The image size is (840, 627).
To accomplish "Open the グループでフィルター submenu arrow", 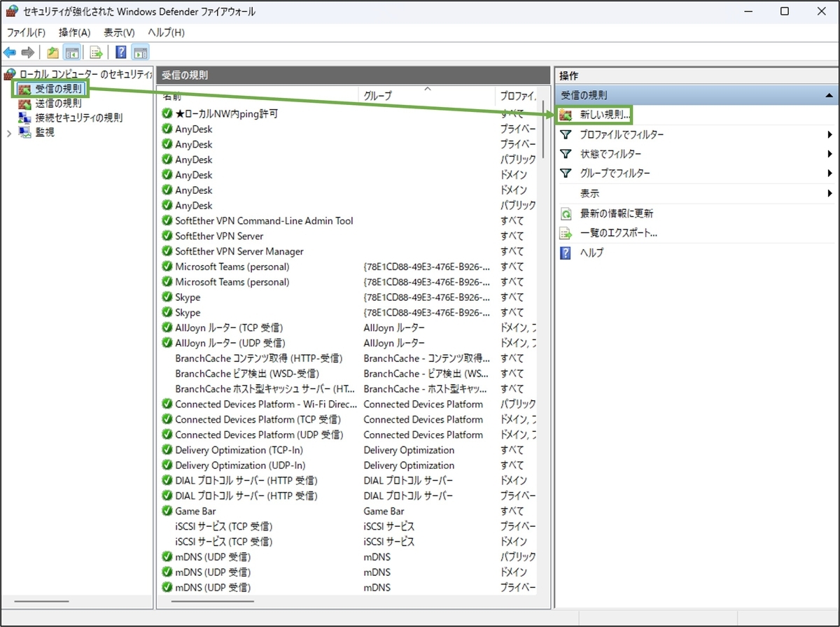I will point(830,174).
